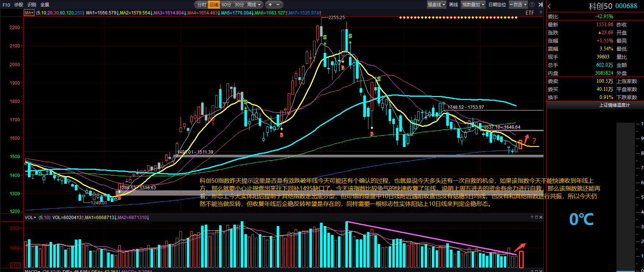Click the small help icon next to ETF

[x=541, y=13]
